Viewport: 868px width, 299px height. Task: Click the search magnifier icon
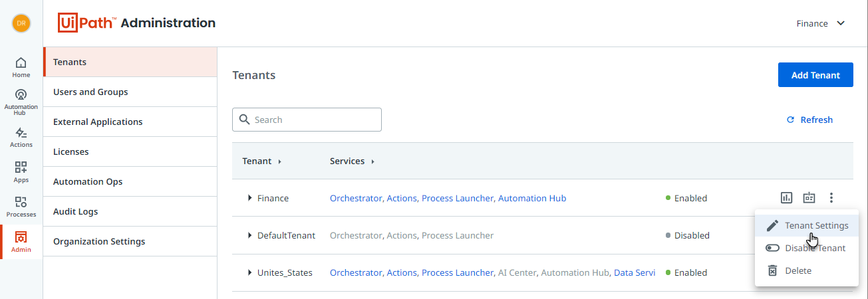click(244, 120)
